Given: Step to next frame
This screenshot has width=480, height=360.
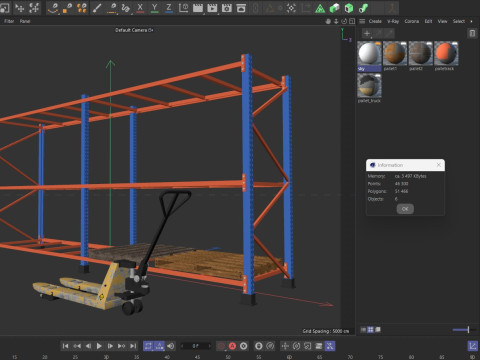Looking at the screenshot, I should (x=110, y=346).
